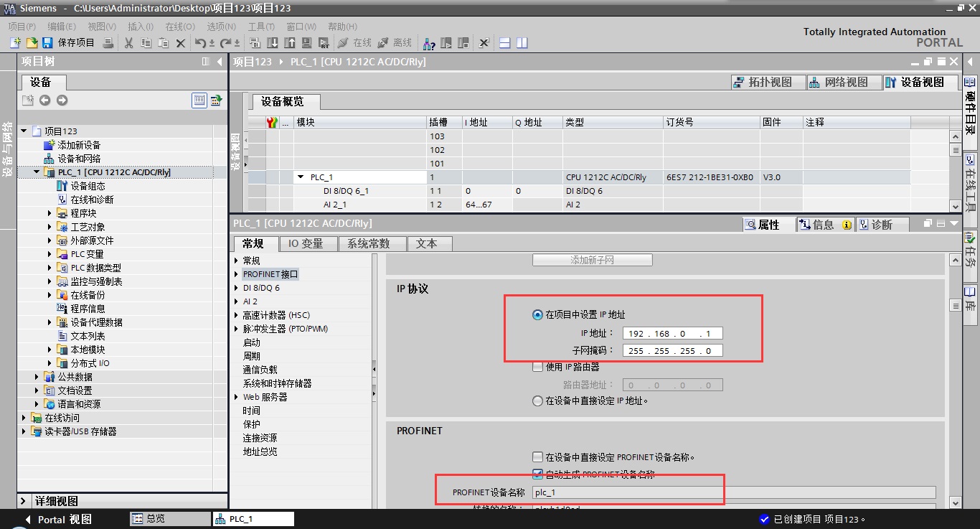980x529 pixels.
Task: Click the Undo arrow icon
Action: 202,43
